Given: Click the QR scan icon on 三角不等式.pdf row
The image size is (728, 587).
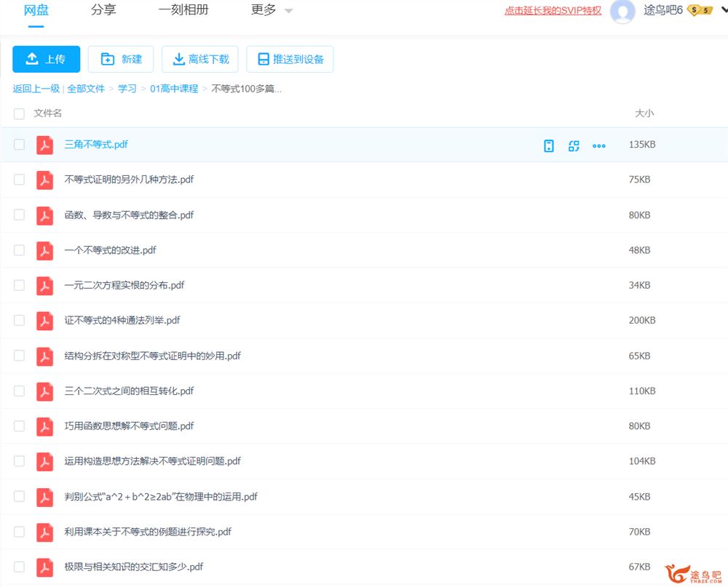Looking at the screenshot, I should (x=574, y=145).
